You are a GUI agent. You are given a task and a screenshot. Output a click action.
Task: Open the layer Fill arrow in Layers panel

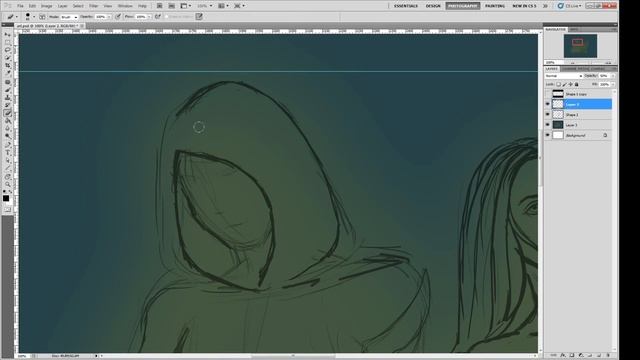point(613,84)
